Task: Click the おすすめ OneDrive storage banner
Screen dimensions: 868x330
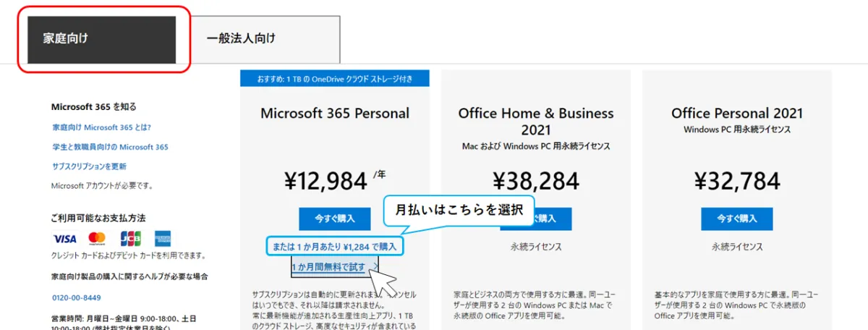Action: click(x=335, y=79)
